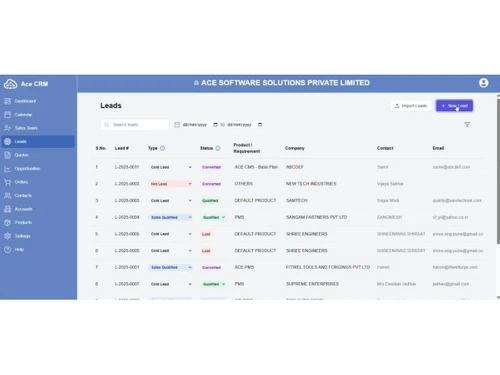The height and width of the screenshot is (375, 500).
Task: Click the New Lead button
Action: [454, 106]
